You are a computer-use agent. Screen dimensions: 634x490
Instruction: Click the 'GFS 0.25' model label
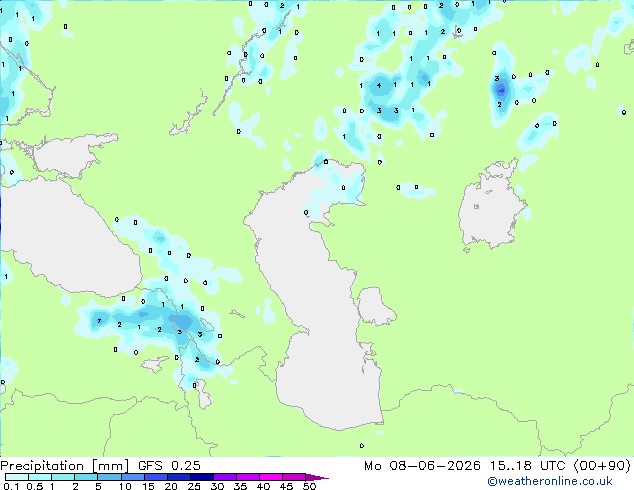tap(169, 466)
